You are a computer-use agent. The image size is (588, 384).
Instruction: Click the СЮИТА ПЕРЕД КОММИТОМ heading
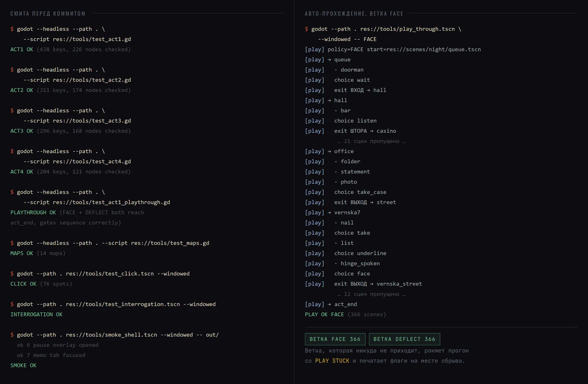(48, 14)
